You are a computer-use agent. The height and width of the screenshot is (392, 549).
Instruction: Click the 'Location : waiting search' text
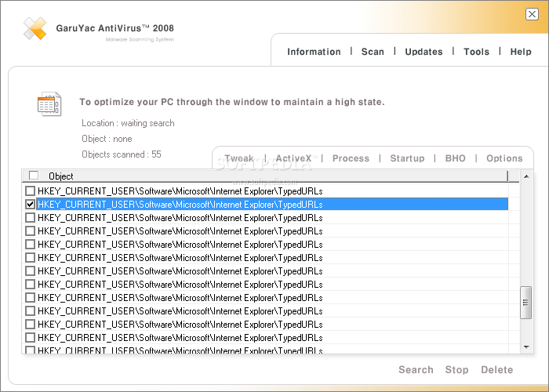[x=128, y=123]
